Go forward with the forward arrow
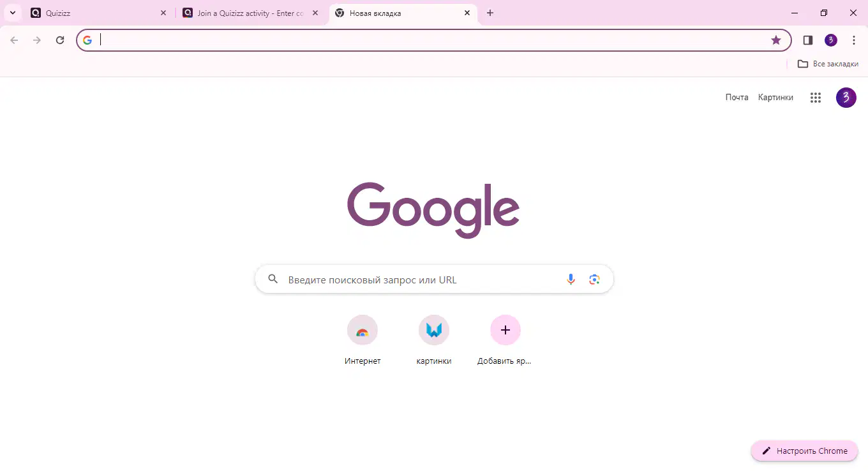The image size is (868, 471). click(37, 40)
